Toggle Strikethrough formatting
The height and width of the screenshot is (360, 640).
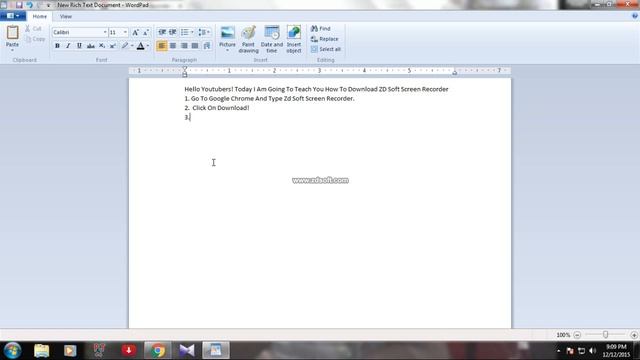[91, 46]
